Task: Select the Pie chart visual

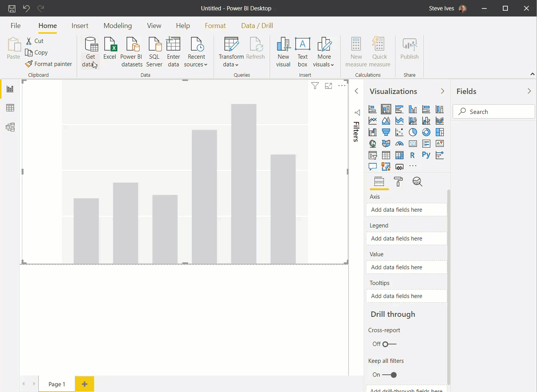Action: (x=413, y=132)
